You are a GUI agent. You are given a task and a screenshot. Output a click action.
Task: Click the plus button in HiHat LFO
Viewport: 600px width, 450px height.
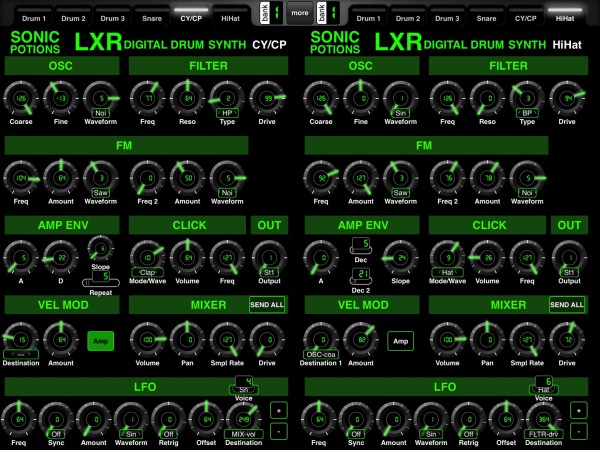click(579, 411)
